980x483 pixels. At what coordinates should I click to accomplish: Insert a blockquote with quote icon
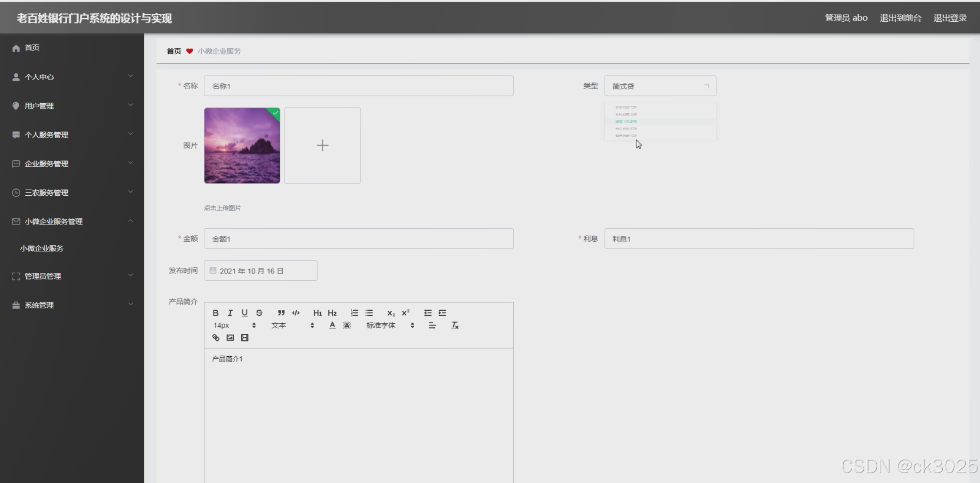(x=281, y=313)
